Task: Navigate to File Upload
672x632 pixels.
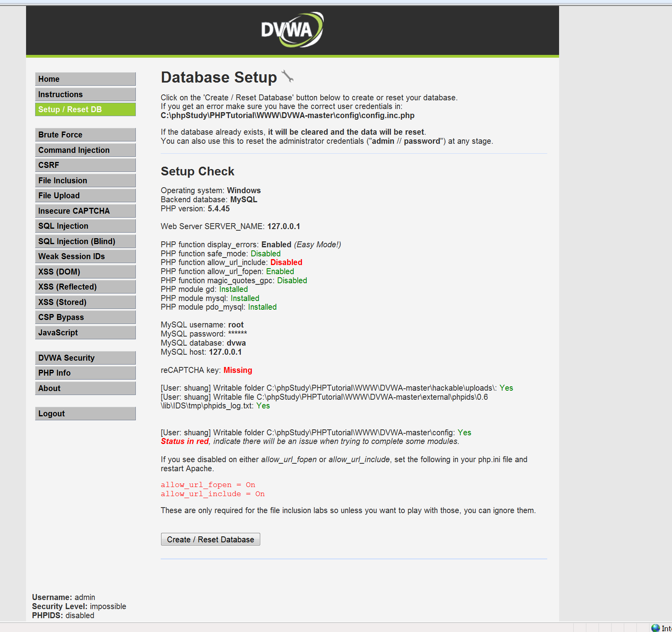Action: coord(85,196)
